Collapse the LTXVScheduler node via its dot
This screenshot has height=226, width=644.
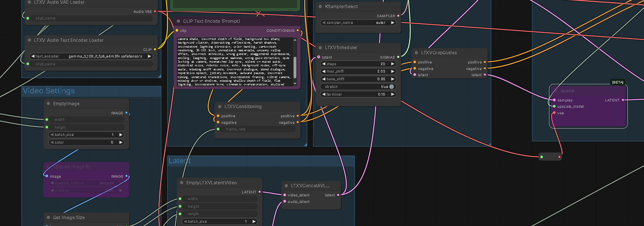[320, 48]
